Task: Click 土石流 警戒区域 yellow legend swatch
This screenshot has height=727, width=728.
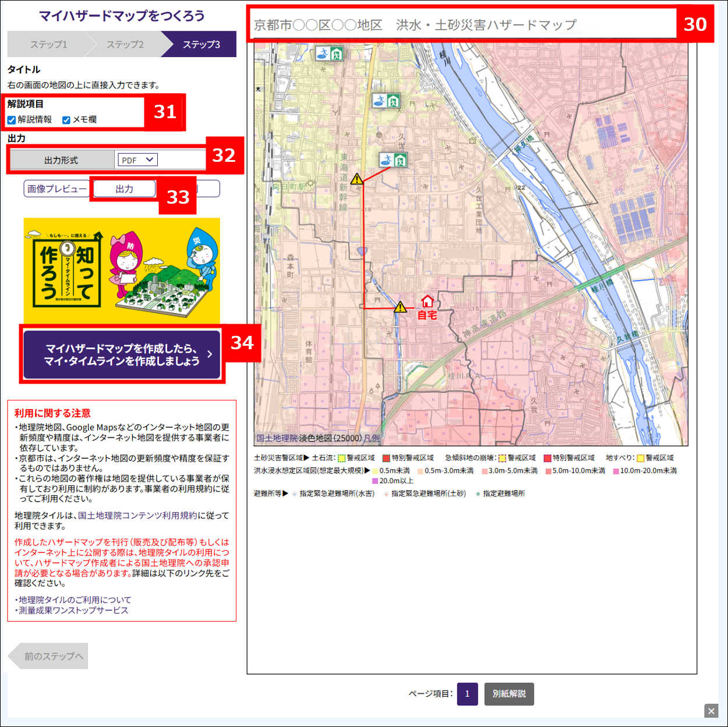Action: pyautogui.click(x=342, y=458)
